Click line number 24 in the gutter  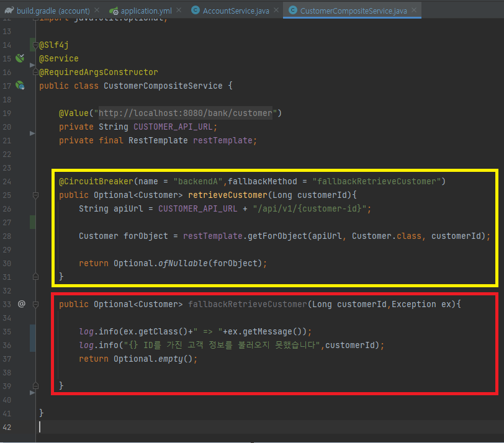coord(7,182)
